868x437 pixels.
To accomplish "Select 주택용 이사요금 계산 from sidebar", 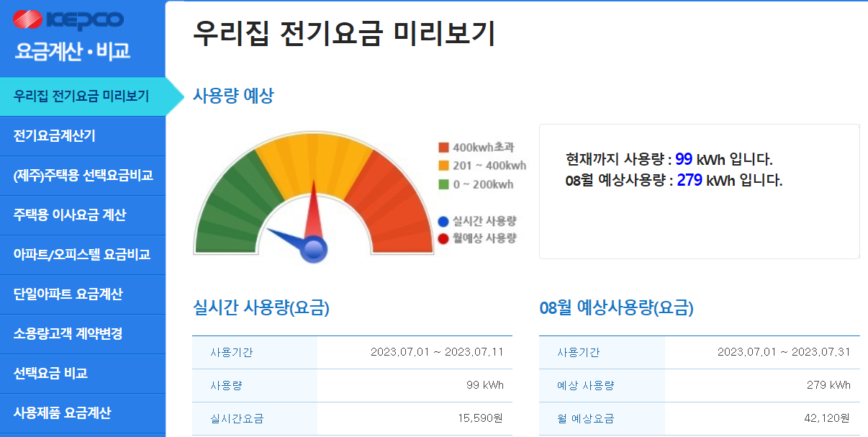I will pyautogui.click(x=72, y=215).
